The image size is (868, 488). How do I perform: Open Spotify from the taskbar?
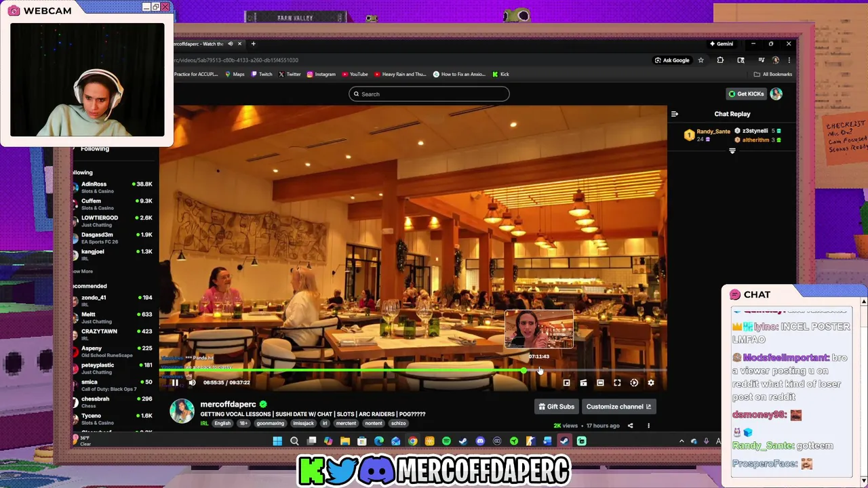click(x=446, y=441)
